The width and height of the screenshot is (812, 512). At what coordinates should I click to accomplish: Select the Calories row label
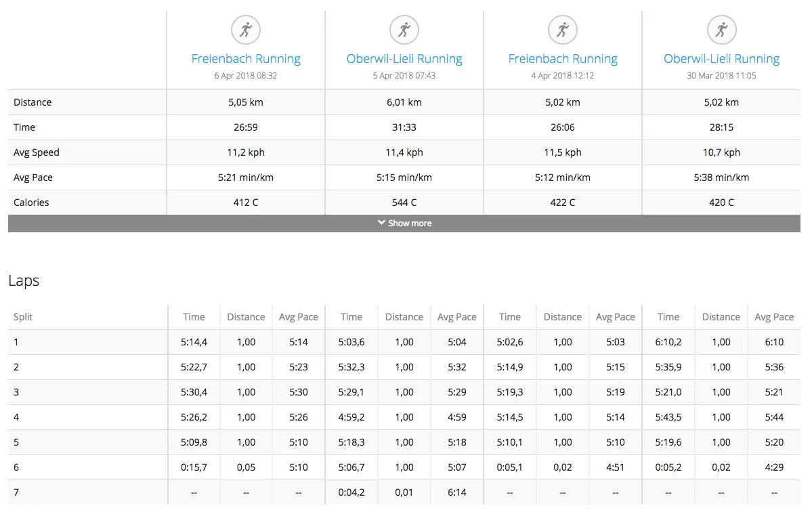31,202
